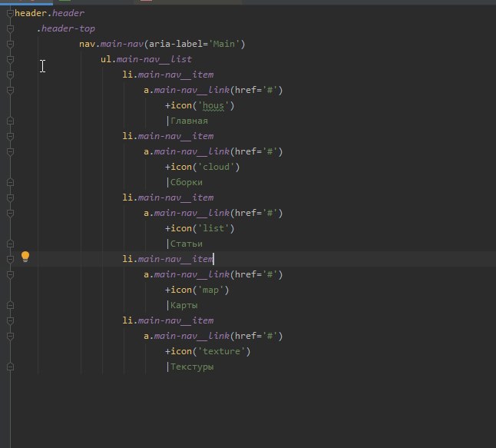Collapse the header.header block fold marker
The height and width of the screenshot is (448, 496).
click(x=10, y=13)
